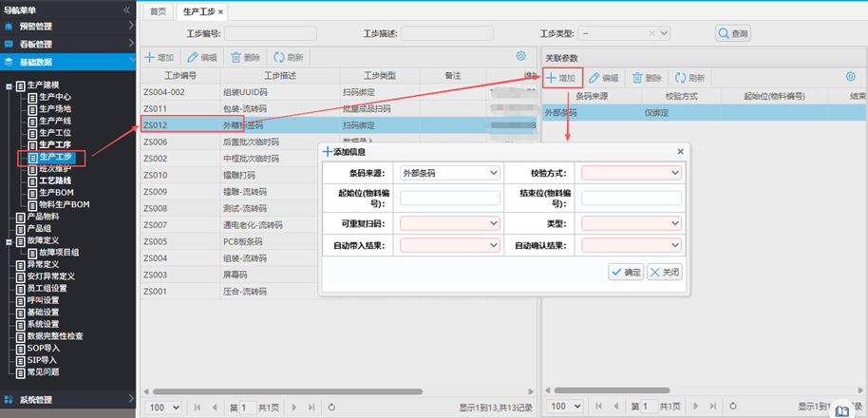This screenshot has height=418, width=868.
Task: Go to first page in left grid pager
Action: (198, 407)
